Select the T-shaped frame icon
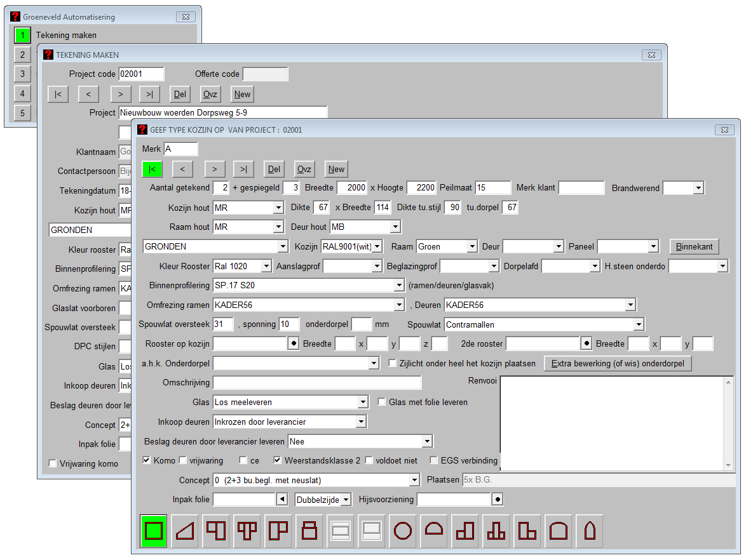 pos(247,531)
